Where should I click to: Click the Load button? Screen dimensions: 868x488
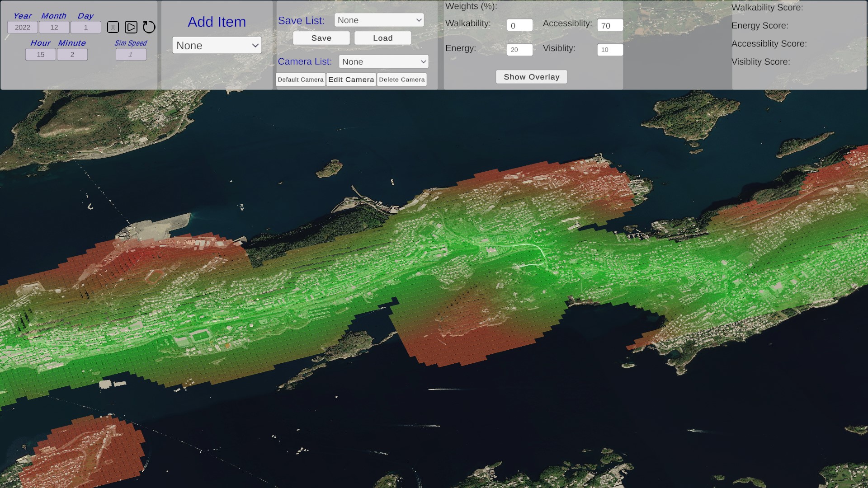click(382, 38)
